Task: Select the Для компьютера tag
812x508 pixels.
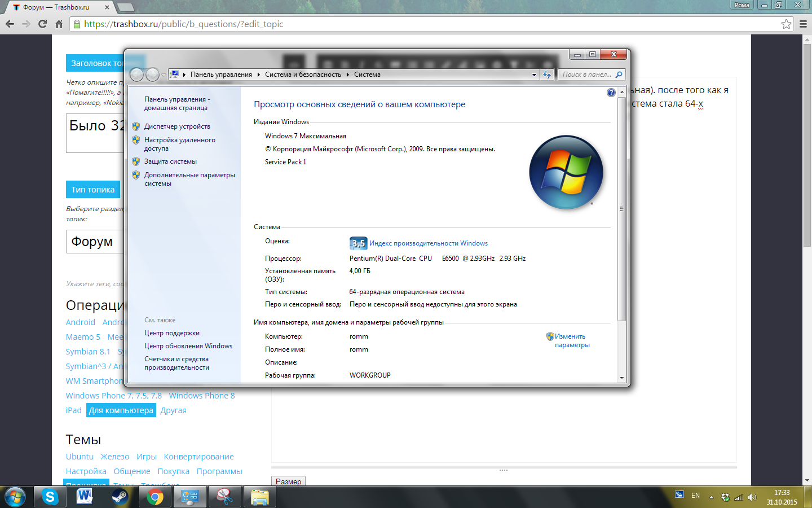Action: point(121,410)
